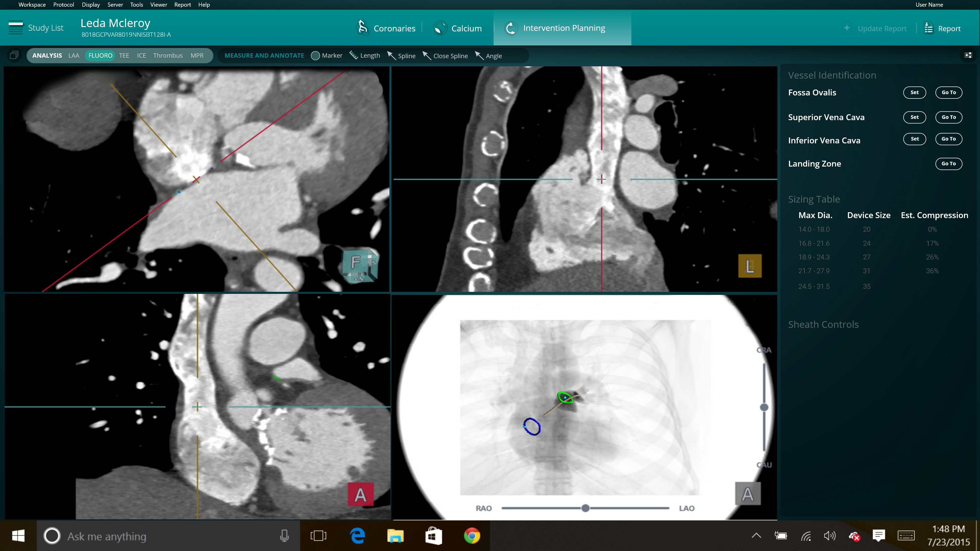
Task: Switch to the LAA analysis tab
Action: [74, 56]
